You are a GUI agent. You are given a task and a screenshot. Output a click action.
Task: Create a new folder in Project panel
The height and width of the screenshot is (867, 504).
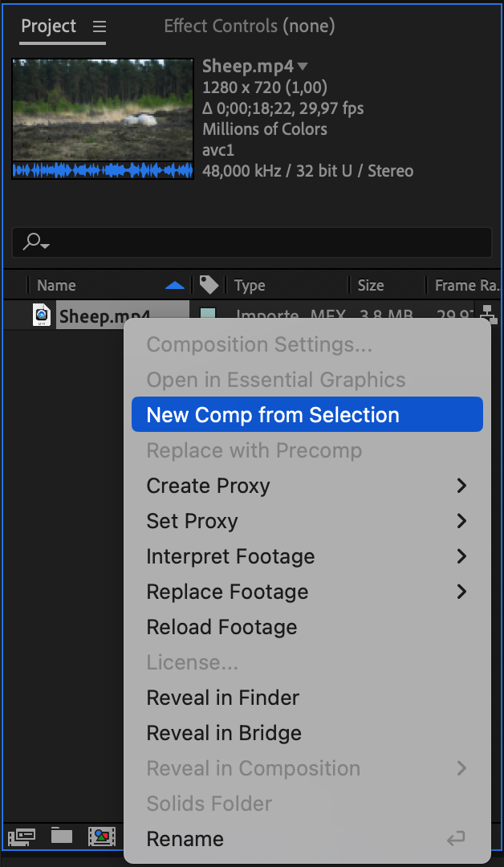tap(62, 836)
